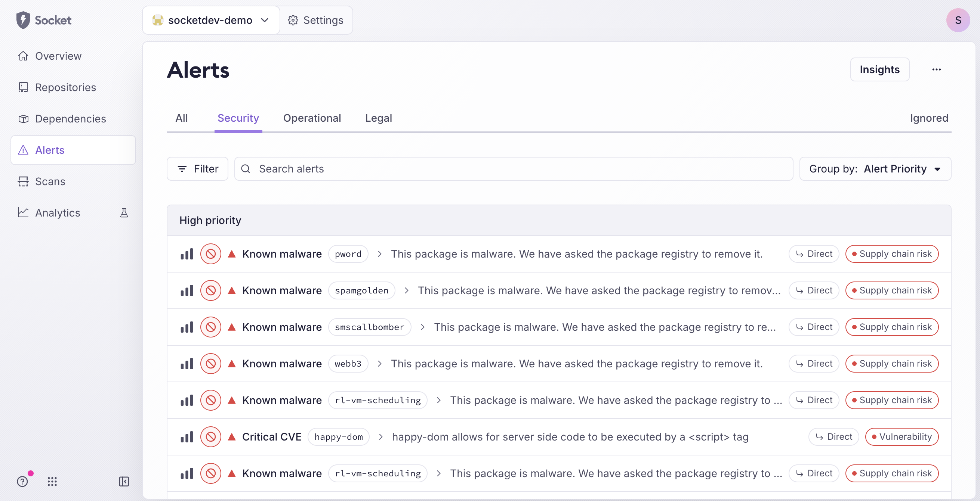The height and width of the screenshot is (501, 980).
Task: Click the Insights button
Action: (x=879, y=69)
